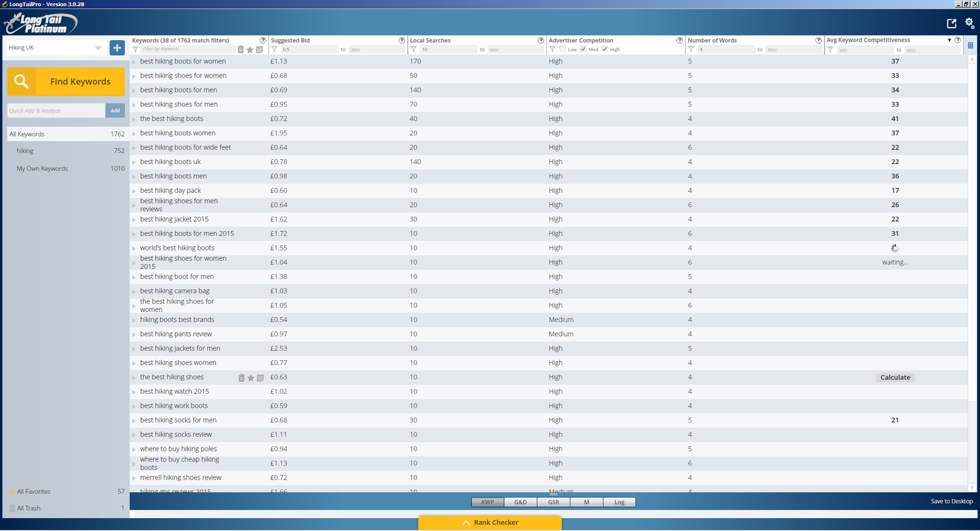Open note icon on 'the best hiking shoes' row
The width and height of the screenshot is (980, 531).
(x=260, y=378)
